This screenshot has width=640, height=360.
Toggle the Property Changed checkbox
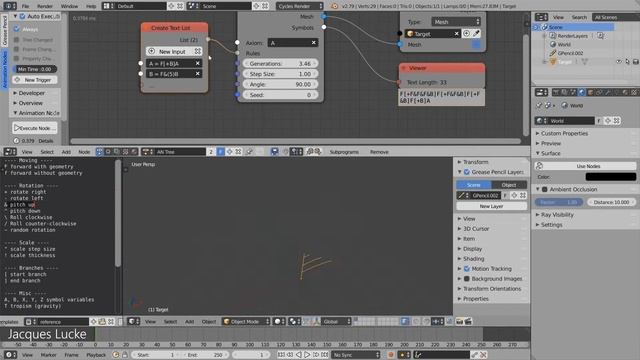(17, 58)
